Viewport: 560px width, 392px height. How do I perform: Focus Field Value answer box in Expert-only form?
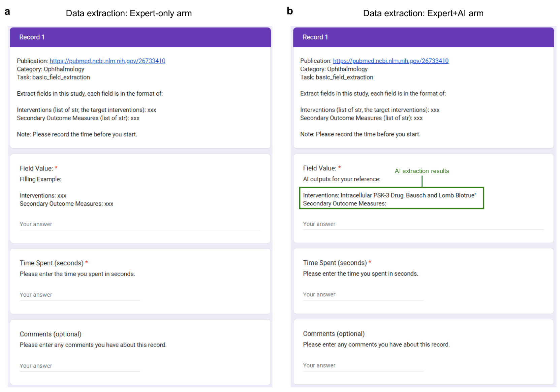(140, 225)
